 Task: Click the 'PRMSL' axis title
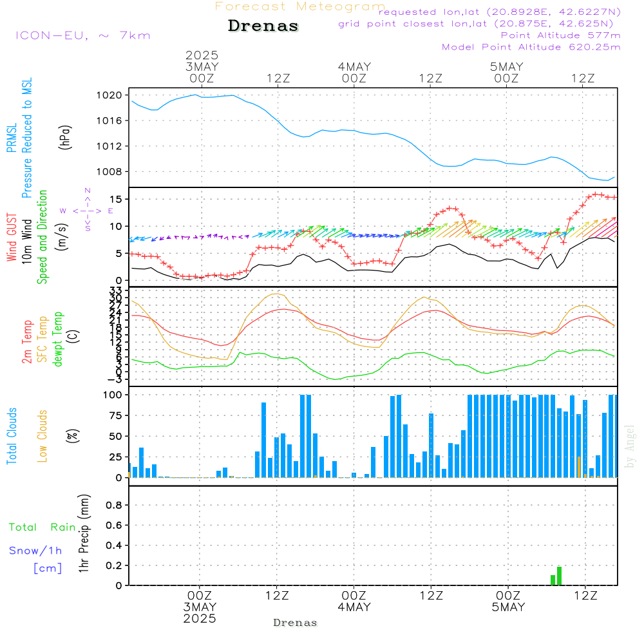[12, 138]
